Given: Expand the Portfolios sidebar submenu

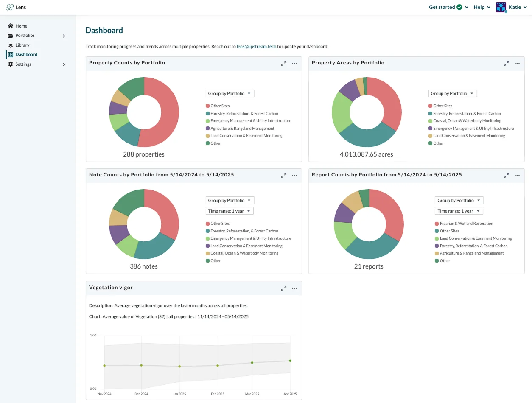Looking at the screenshot, I should (64, 36).
